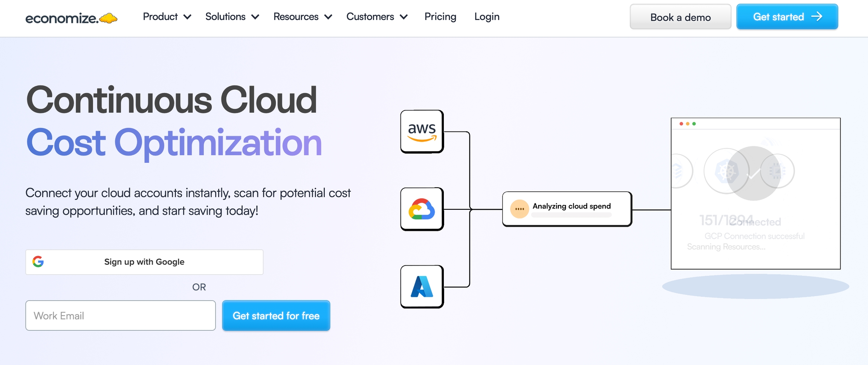Image resolution: width=868 pixels, height=365 pixels.
Task: Open the Solutions dropdown
Action: pos(232,17)
